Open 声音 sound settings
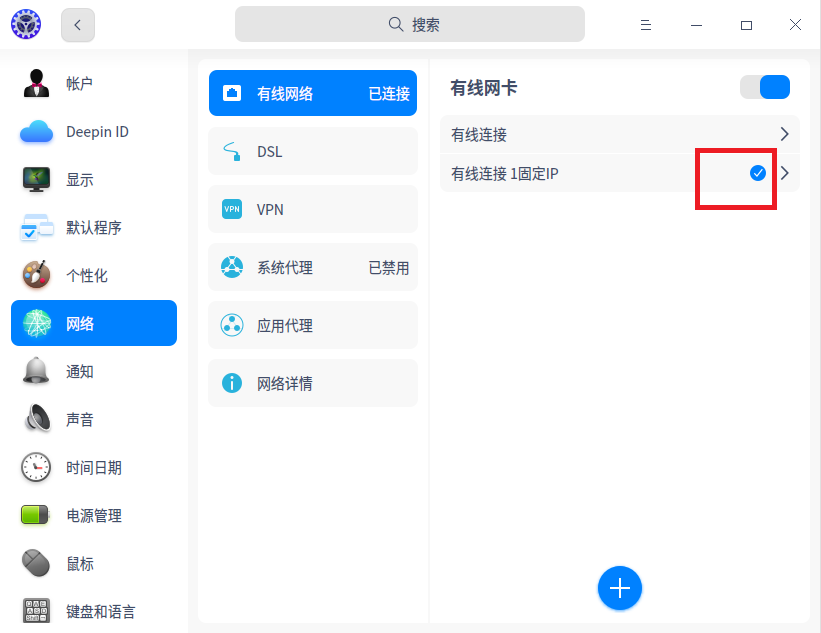 (x=93, y=419)
